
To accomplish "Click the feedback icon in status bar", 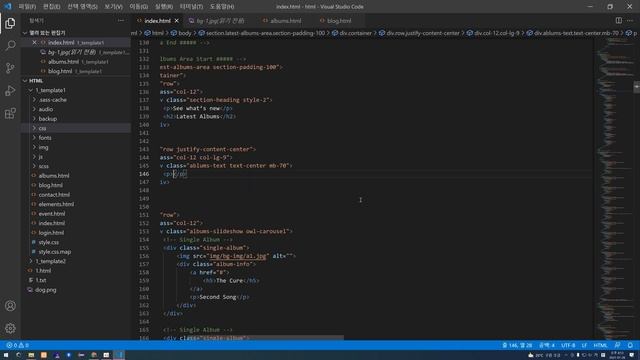I will click(618, 345).
